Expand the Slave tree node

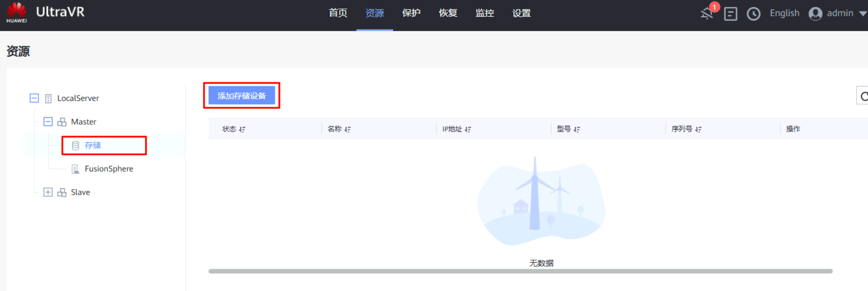pyautogui.click(x=48, y=192)
